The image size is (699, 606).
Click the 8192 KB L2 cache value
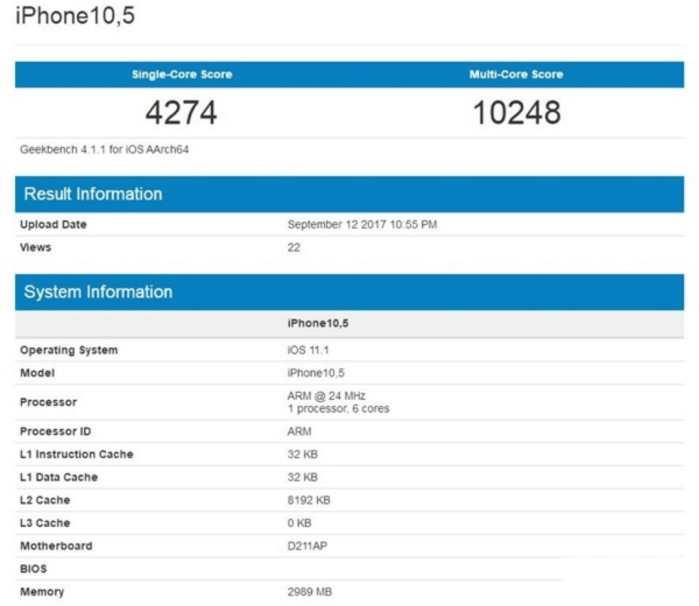coord(308,500)
